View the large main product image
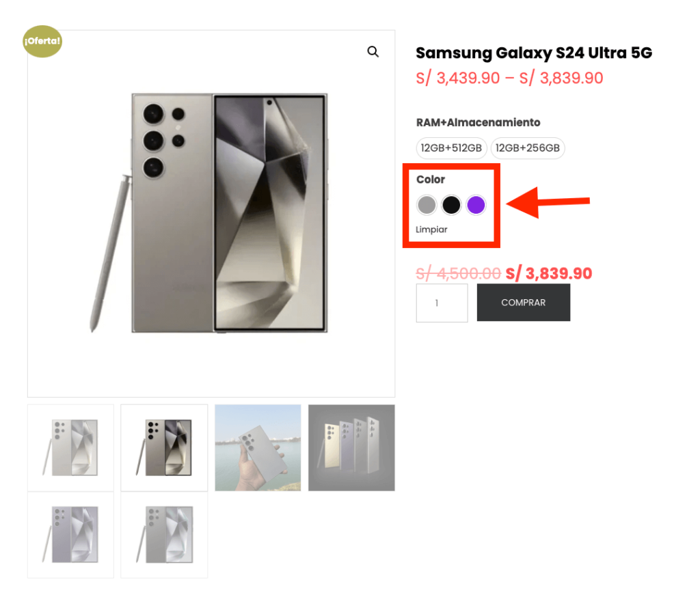Screen dimensions: 700x612 211,212
